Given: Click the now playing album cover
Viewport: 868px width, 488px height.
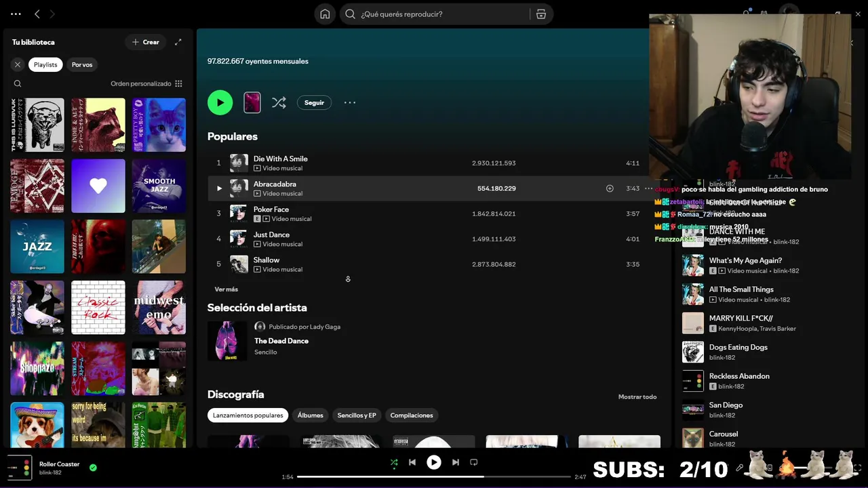Looking at the screenshot, I should pyautogui.click(x=18, y=468).
